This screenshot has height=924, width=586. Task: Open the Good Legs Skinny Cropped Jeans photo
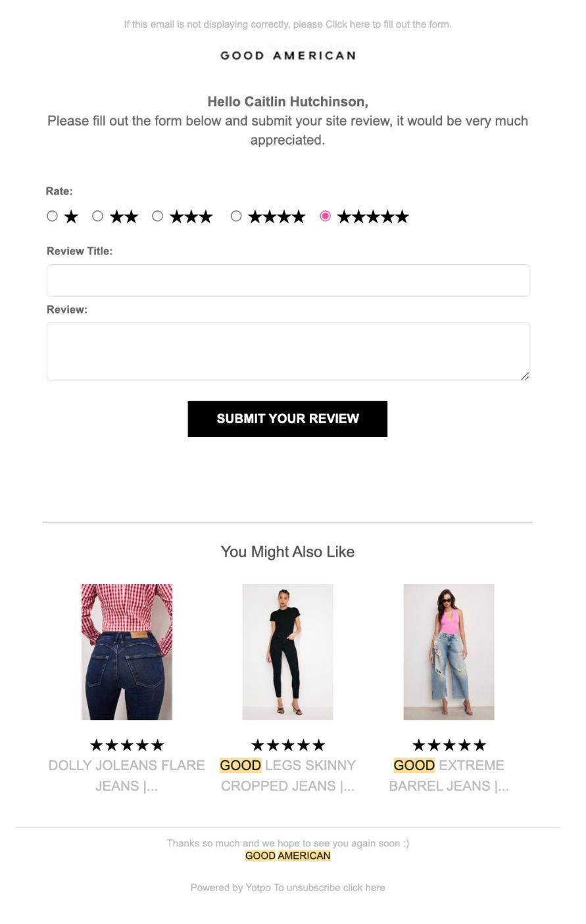287,652
